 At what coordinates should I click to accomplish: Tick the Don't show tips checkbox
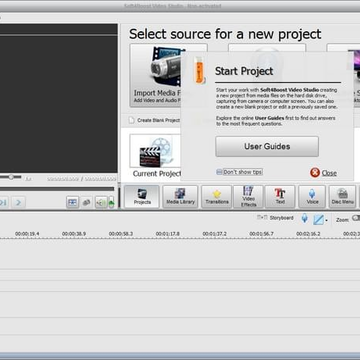coord(219,172)
